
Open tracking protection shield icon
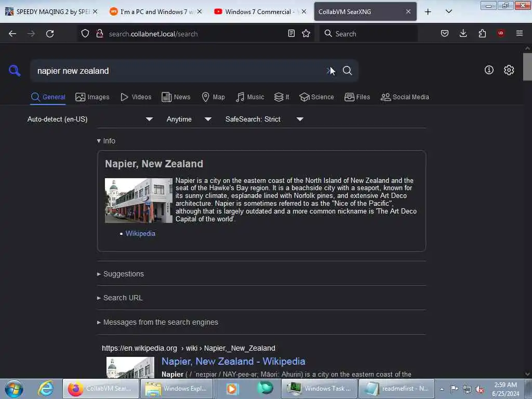[85, 34]
